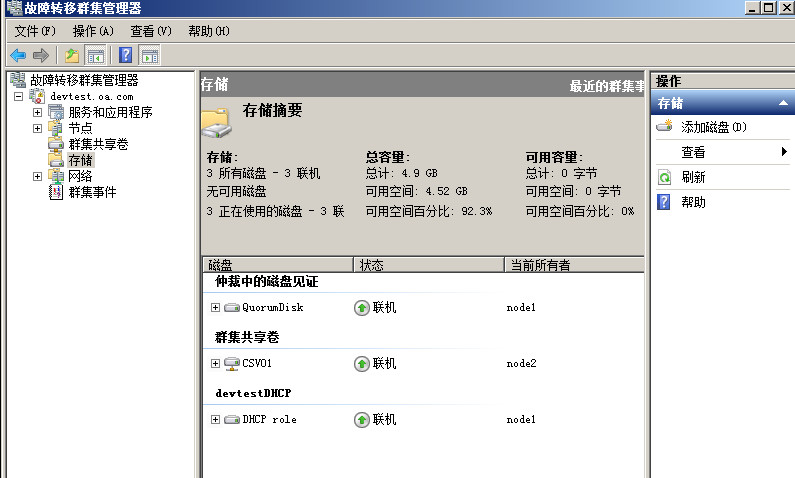795x478 pixels.
Task: Click the green online status icon for CSV01
Action: pyautogui.click(x=362, y=363)
